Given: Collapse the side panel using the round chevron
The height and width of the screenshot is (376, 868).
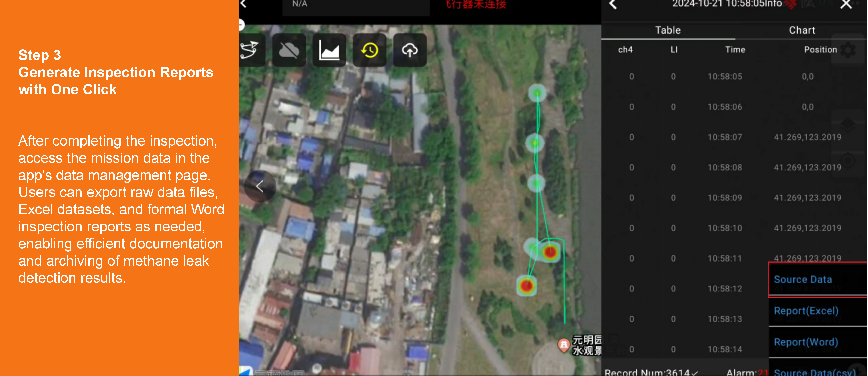Looking at the screenshot, I should coord(260,186).
